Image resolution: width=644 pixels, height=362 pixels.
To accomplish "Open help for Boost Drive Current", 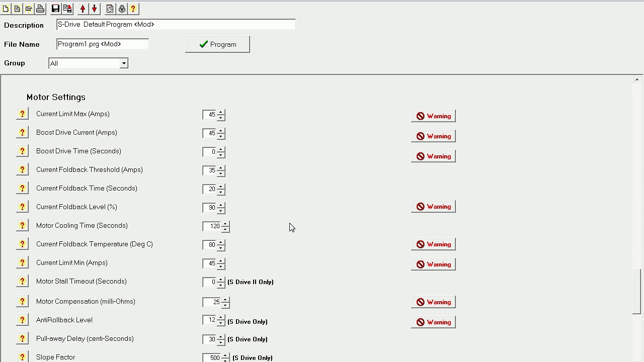I will [x=22, y=133].
